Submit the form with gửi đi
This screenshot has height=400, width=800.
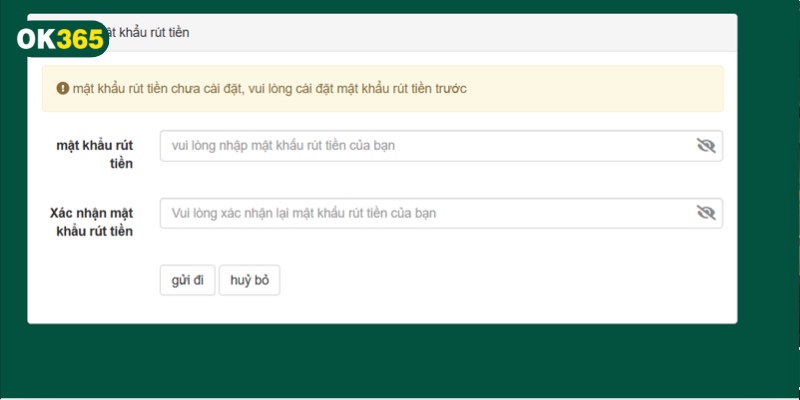(x=187, y=280)
